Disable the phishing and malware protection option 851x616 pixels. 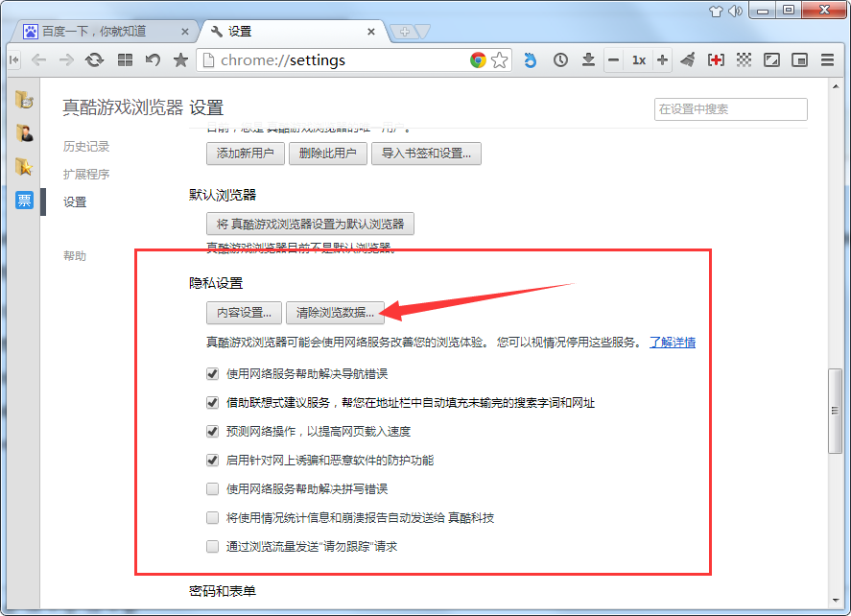212,460
